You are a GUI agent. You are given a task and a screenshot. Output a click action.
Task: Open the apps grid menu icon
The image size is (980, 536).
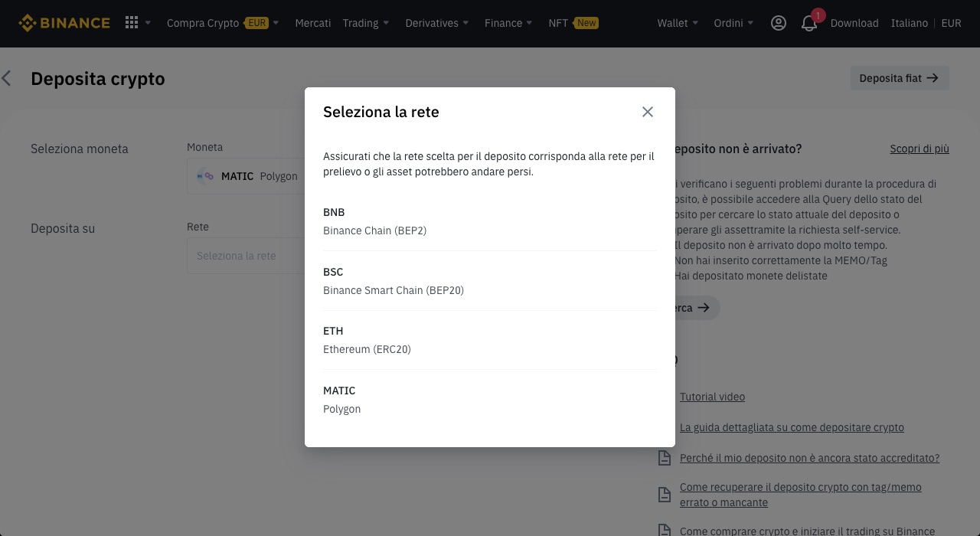[x=132, y=23]
